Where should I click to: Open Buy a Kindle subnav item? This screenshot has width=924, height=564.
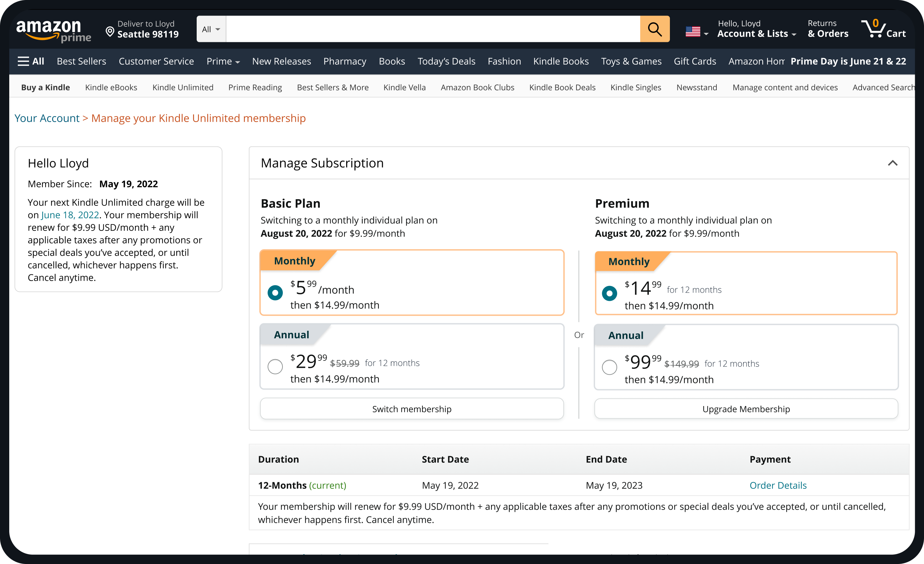coord(46,87)
